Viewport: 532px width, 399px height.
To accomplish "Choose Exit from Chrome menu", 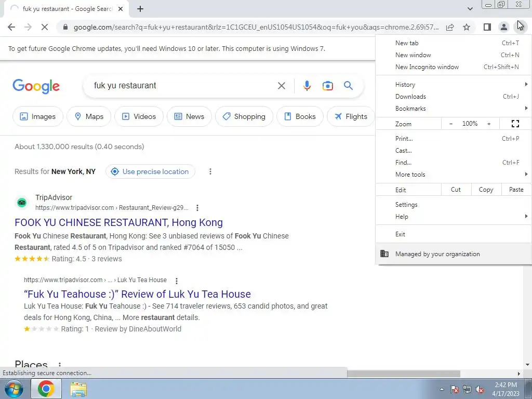I will click(x=454, y=234).
